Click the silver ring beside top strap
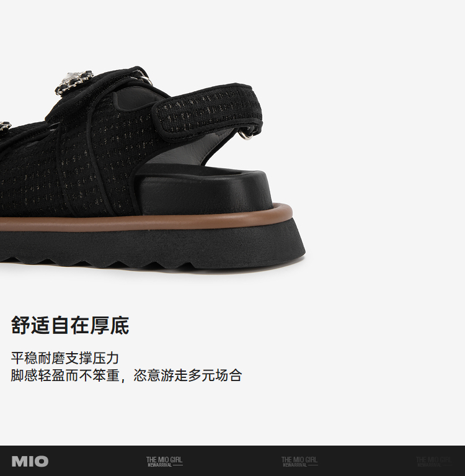Viewport: 465px width, 476px height. pyautogui.click(x=145, y=79)
